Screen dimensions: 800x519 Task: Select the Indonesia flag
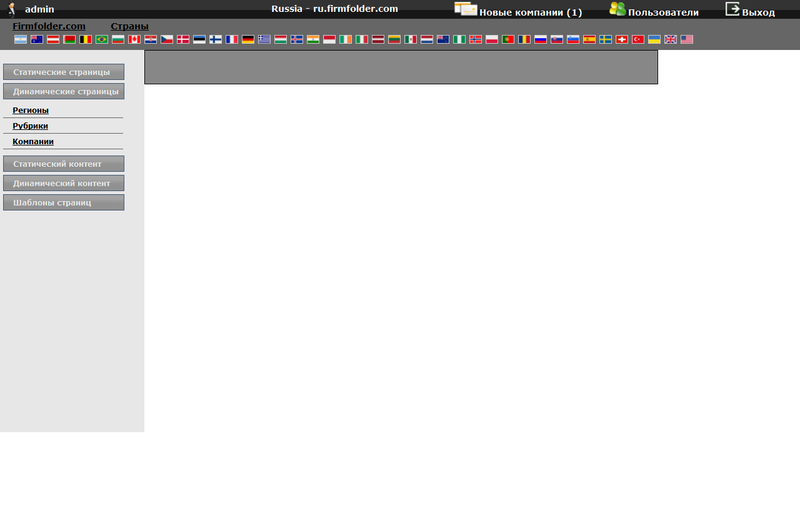click(x=329, y=39)
